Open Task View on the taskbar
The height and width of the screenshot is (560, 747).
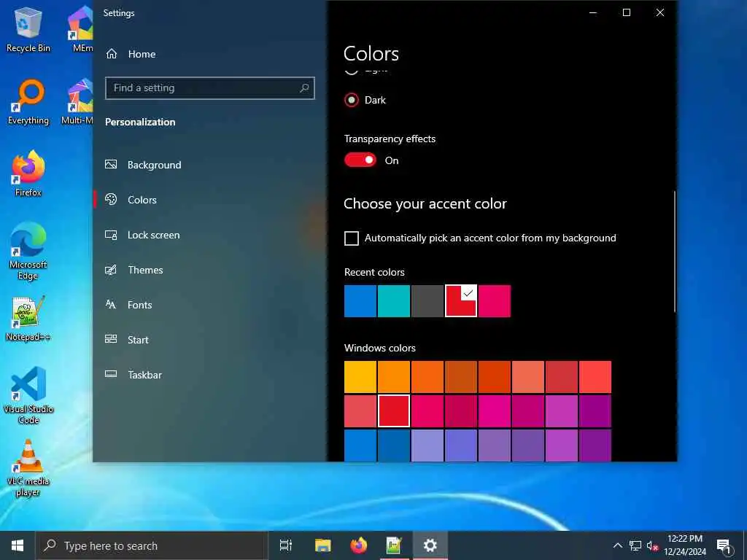click(x=285, y=545)
